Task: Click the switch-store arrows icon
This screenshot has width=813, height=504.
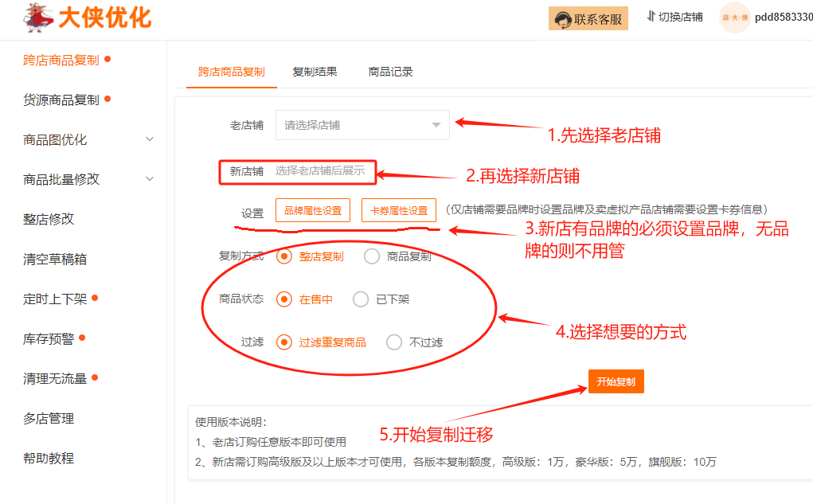Action: pyautogui.click(x=651, y=17)
